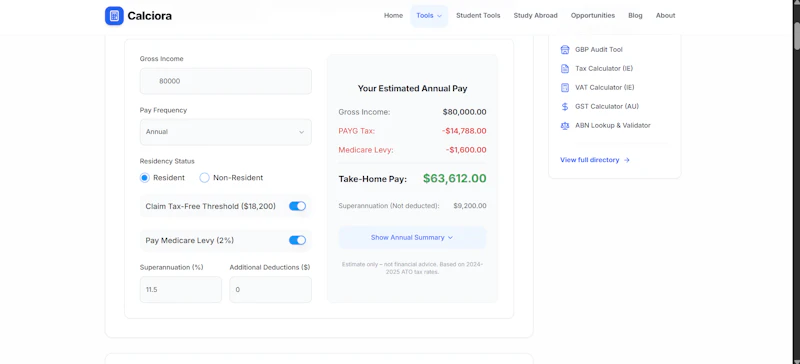This screenshot has height=364, width=800.
Task: Click the Medicare Levy value -$1,600.00
Action: pos(466,150)
